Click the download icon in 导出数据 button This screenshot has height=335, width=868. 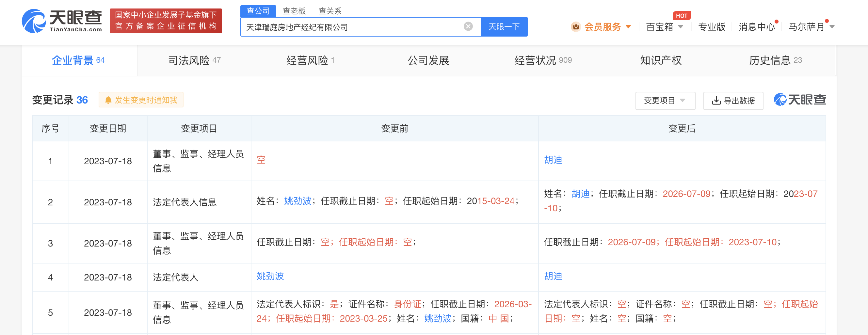point(716,101)
